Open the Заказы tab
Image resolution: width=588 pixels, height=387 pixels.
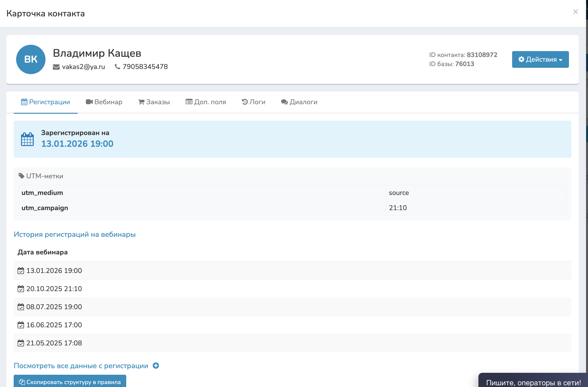click(x=154, y=102)
